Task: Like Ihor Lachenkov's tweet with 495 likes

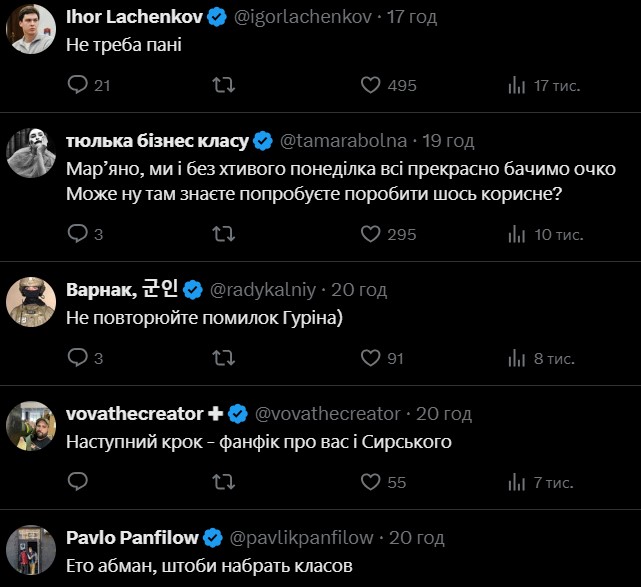Action: pos(371,86)
